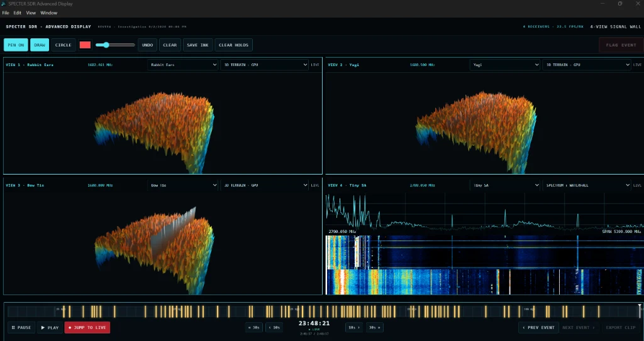Open the File menu
This screenshot has width=644, height=341.
pos(5,13)
